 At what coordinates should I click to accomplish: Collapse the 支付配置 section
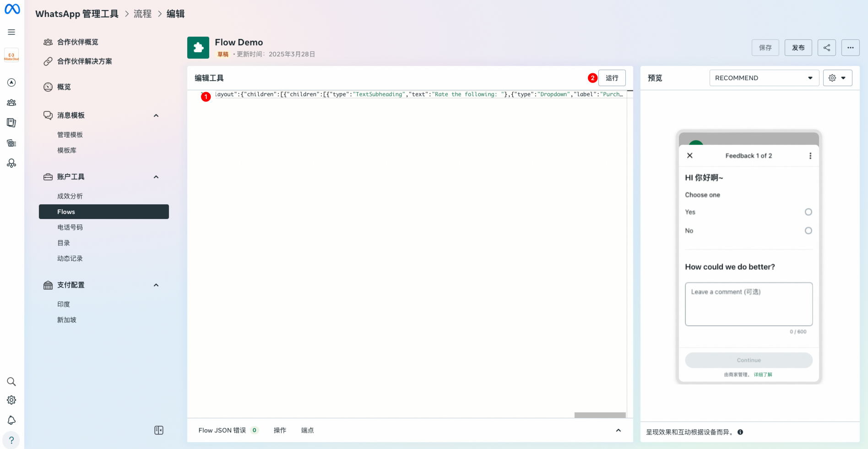[156, 285]
